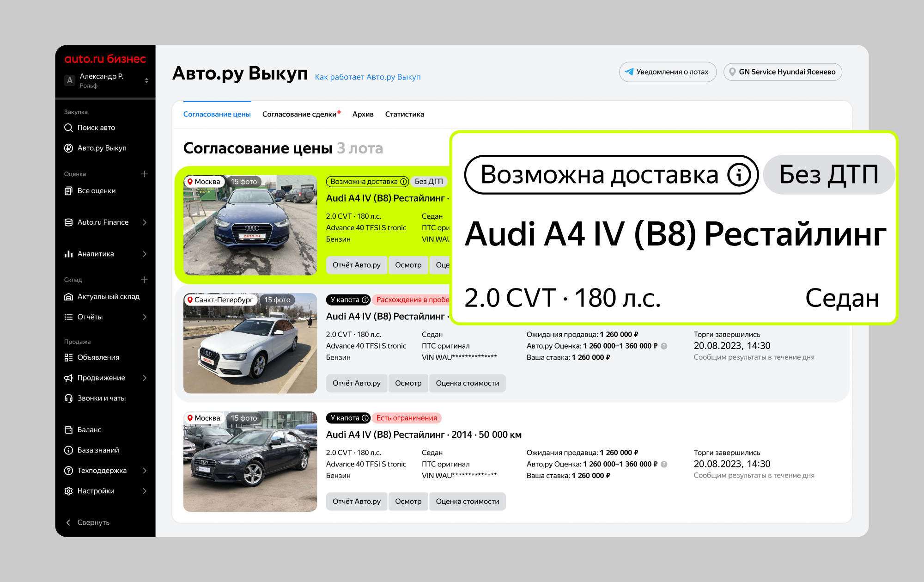924x582 pixels.
Task: Click the info icon on the Санкт-Петербург lot's У капота badge
Action: coord(365,300)
